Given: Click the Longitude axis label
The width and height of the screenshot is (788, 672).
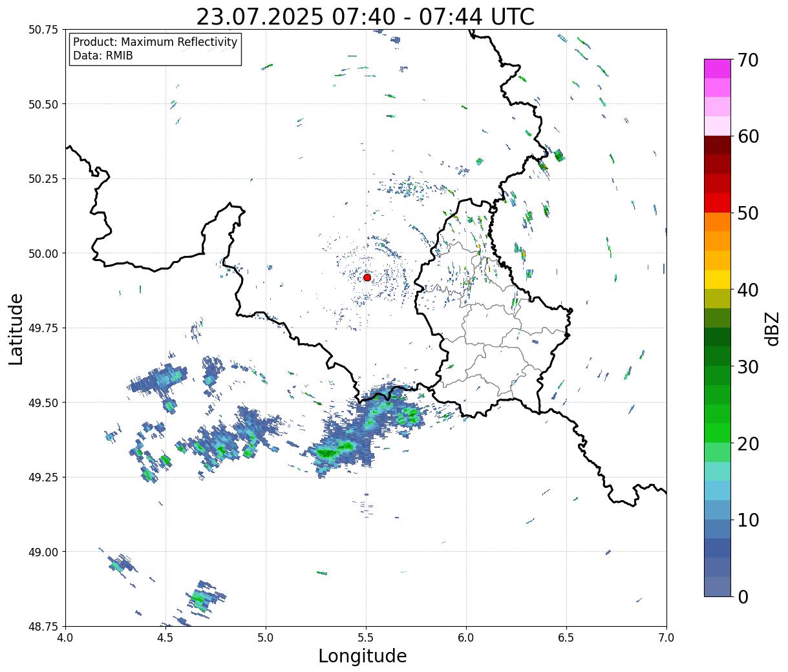Looking at the screenshot, I should pyautogui.click(x=363, y=656).
